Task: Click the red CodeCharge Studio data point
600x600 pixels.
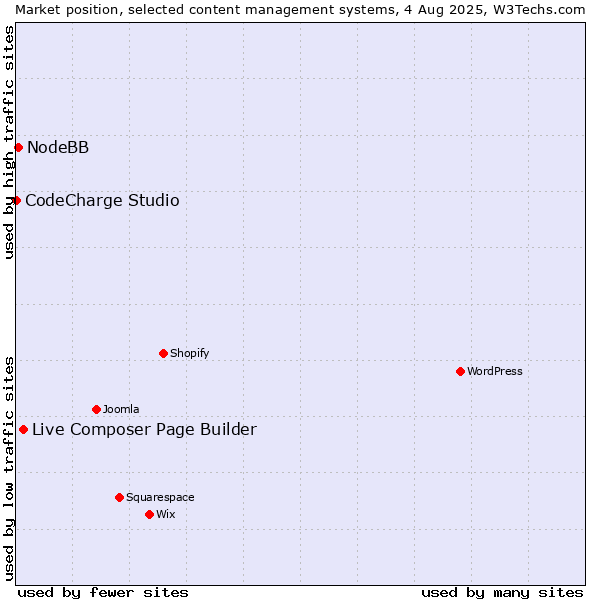Action: click(16, 201)
